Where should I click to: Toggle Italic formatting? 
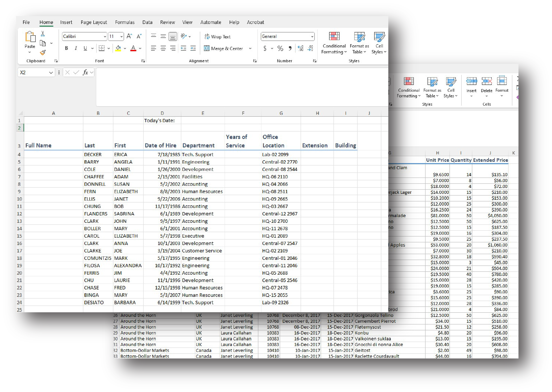point(76,48)
